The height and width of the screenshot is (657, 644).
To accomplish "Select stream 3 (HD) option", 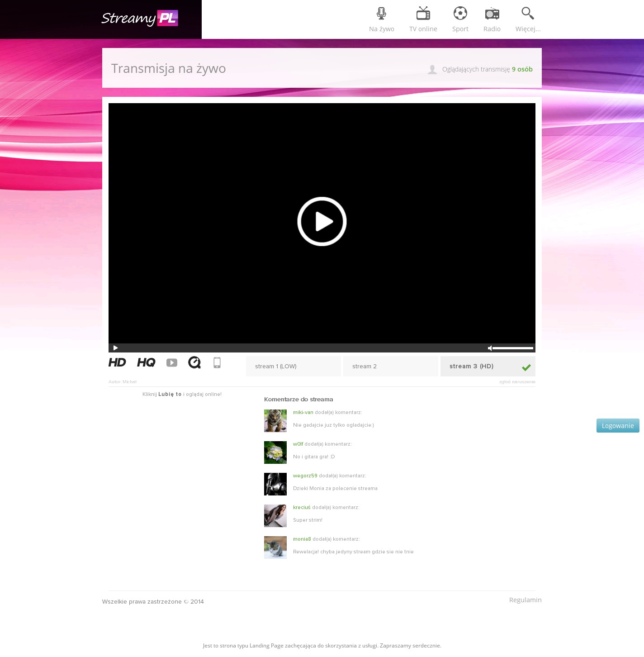I will 488,366.
